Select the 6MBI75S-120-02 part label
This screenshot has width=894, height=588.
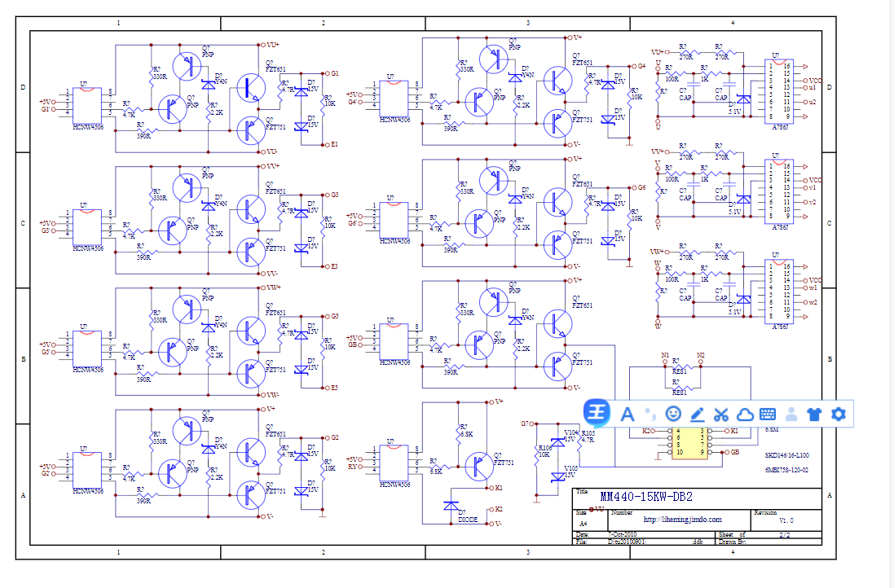[786, 470]
